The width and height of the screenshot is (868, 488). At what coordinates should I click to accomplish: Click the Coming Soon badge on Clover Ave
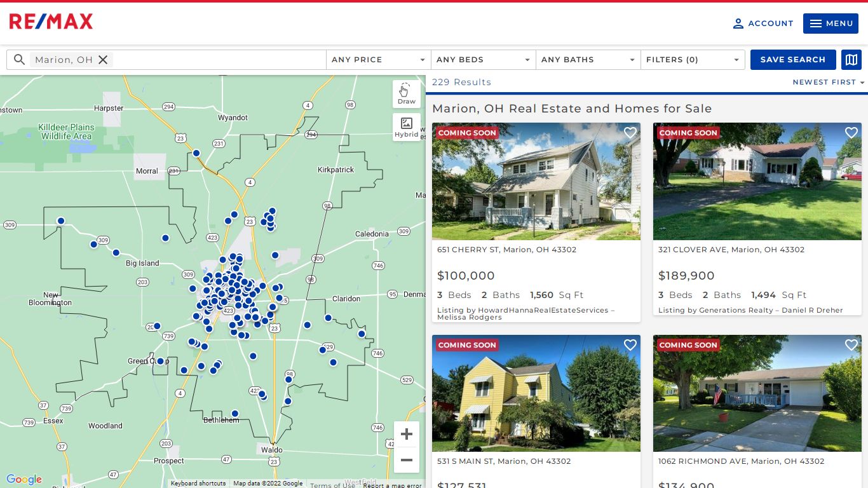[x=688, y=133]
